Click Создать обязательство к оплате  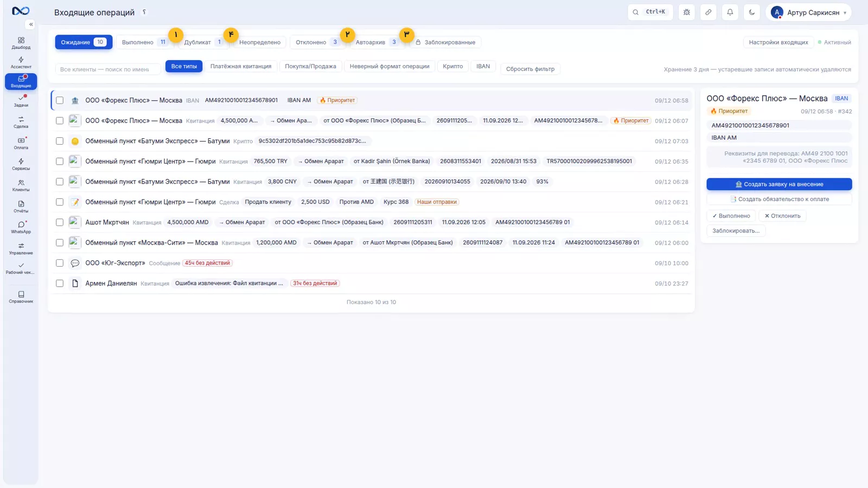click(779, 199)
